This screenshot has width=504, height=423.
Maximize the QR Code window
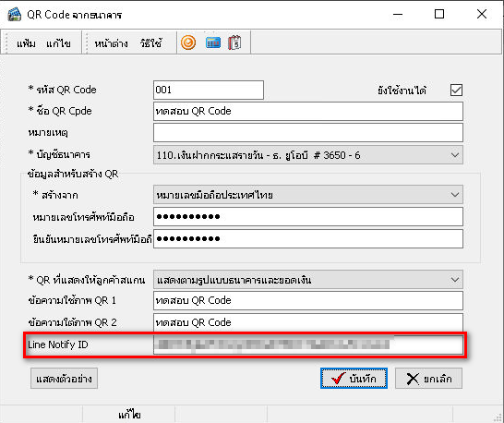pos(439,14)
